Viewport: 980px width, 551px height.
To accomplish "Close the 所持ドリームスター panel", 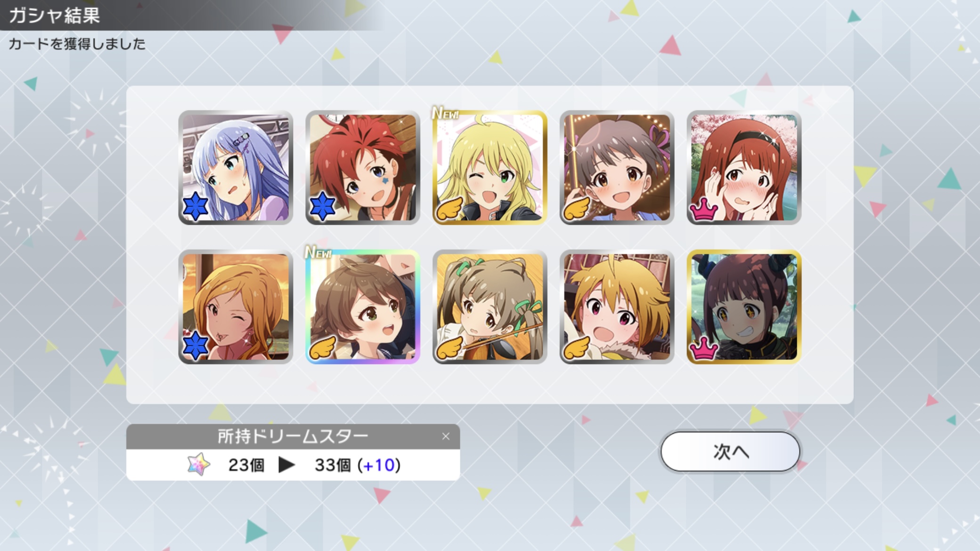I will click(x=446, y=437).
